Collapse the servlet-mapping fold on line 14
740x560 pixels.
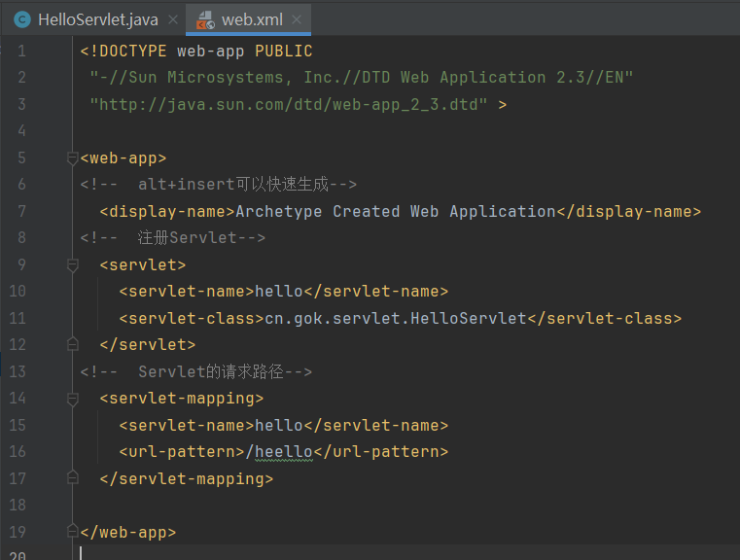pyautogui.click(x=72, y=400)
